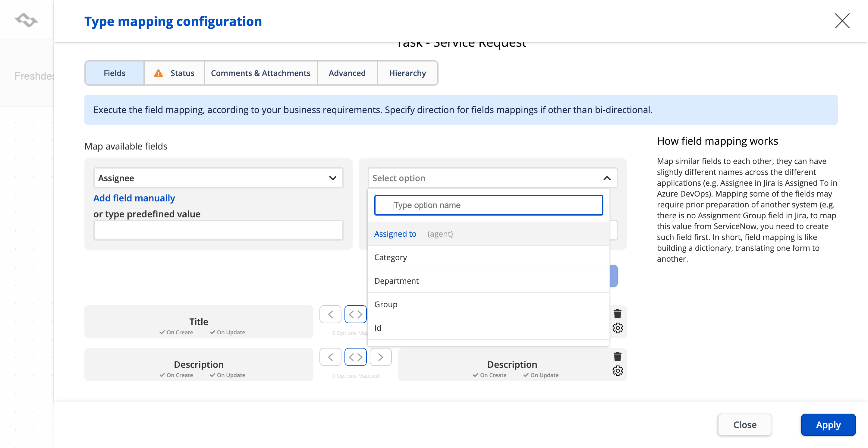Set Title mapping direction to left arrow
The height and width of the screenshot is (448, 868).
click(330, 314)
